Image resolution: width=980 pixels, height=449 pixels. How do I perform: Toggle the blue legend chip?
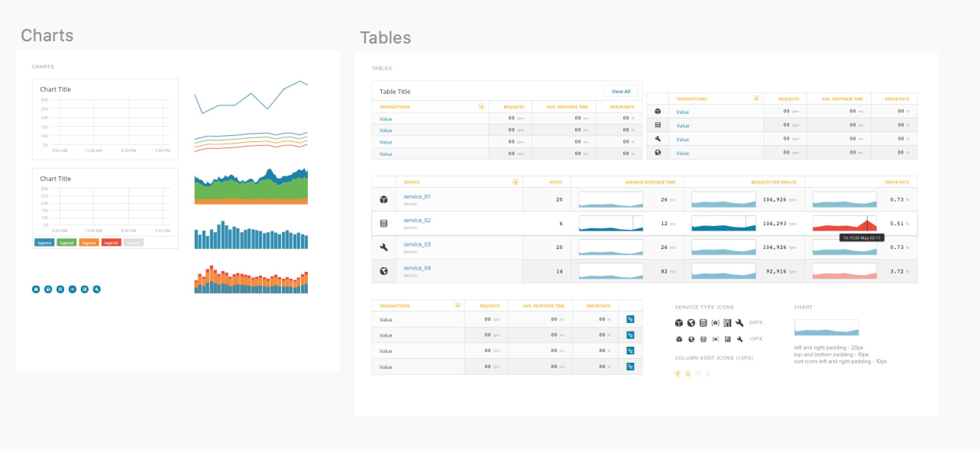click(x=44, y=243)
